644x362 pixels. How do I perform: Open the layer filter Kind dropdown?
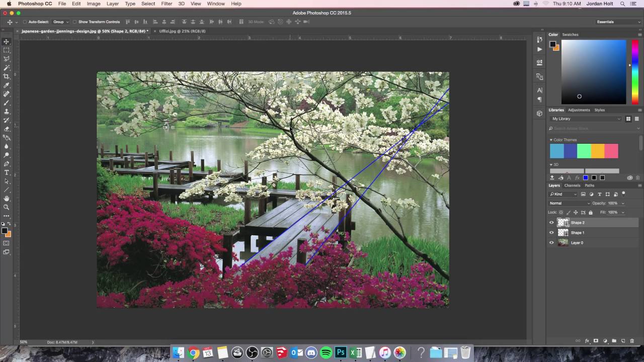coord(563,194)
